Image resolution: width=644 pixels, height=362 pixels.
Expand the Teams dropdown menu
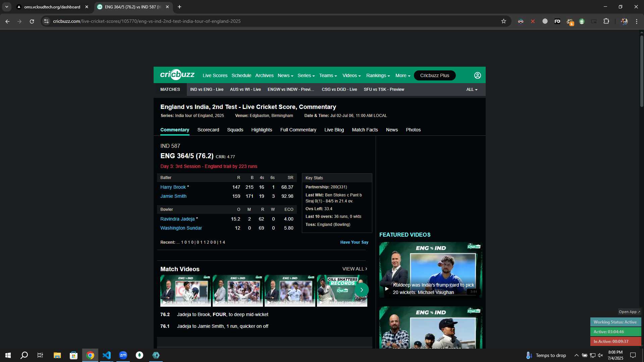pyautogui.click(x=328, y=75)
